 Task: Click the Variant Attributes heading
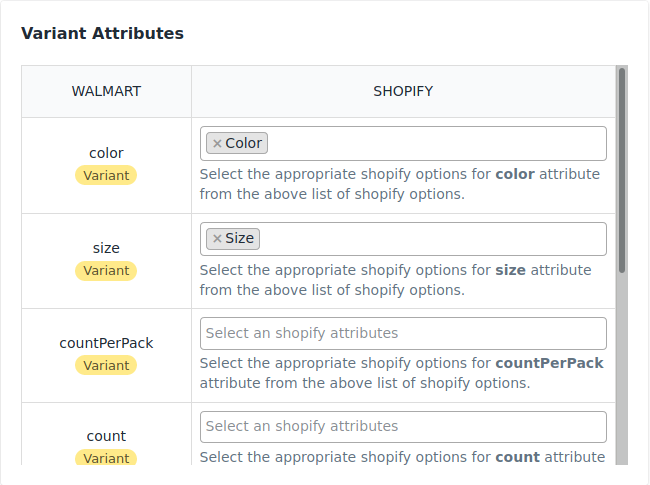tap(102, 33)
